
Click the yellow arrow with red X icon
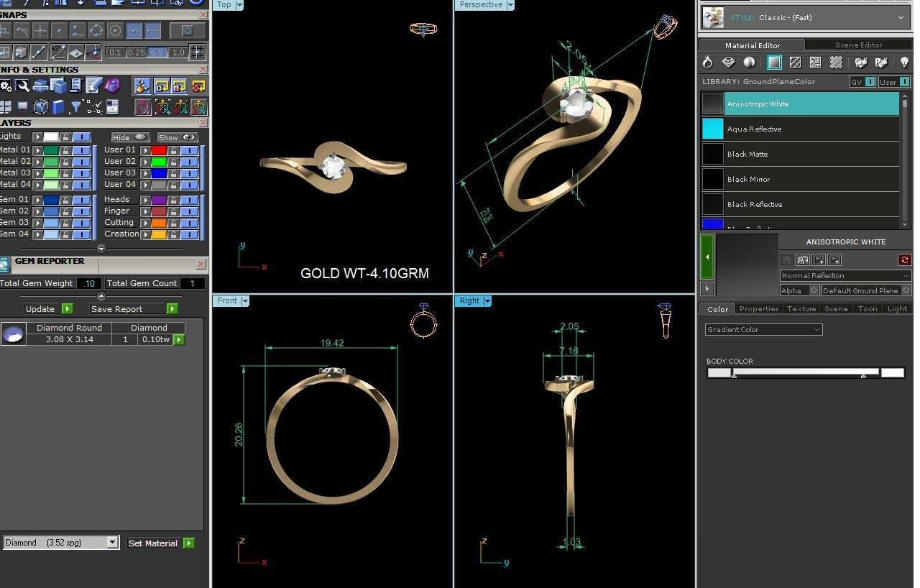point(198,86)
